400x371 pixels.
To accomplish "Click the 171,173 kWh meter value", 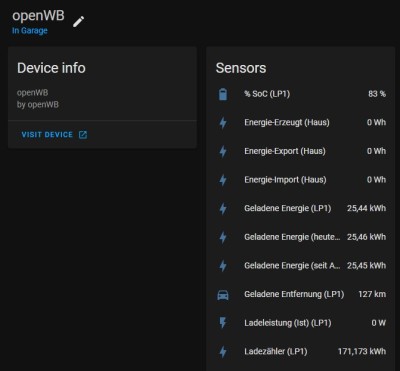I will 362,351.
